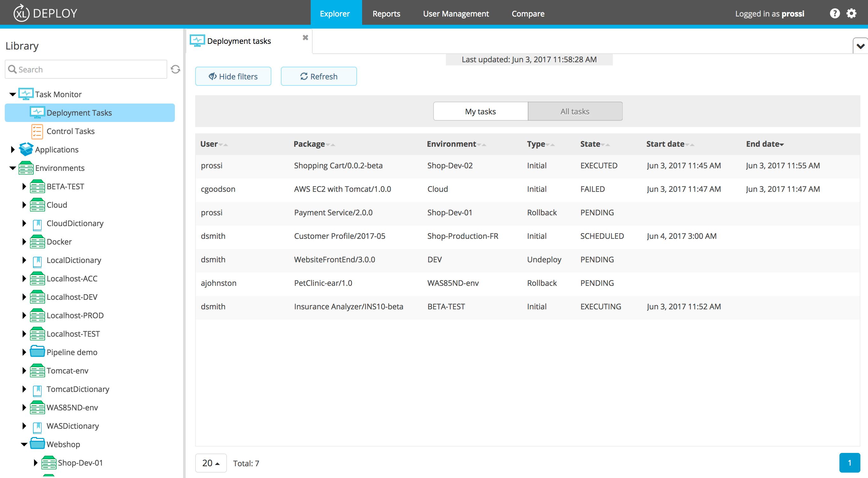Switch to the Reports tab

pyautogui.click(x=386, y=13)
